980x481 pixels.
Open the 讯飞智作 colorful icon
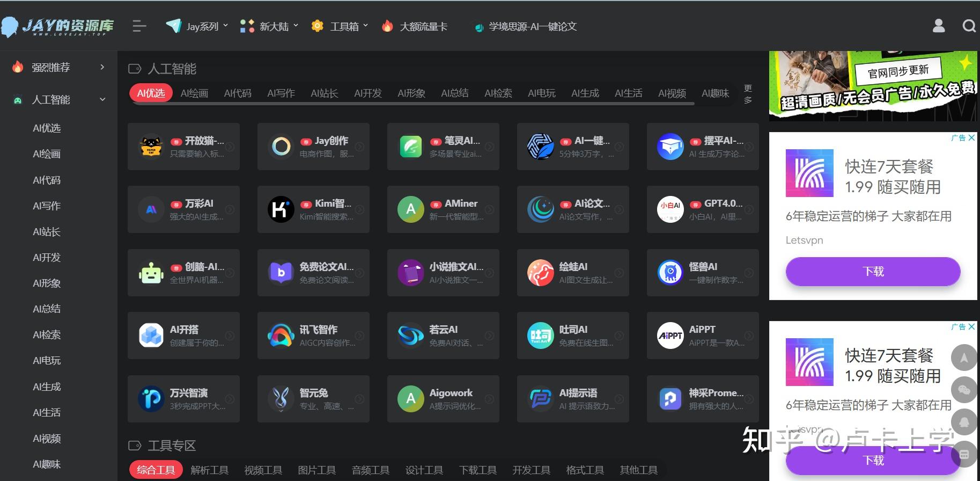[281, 336]
